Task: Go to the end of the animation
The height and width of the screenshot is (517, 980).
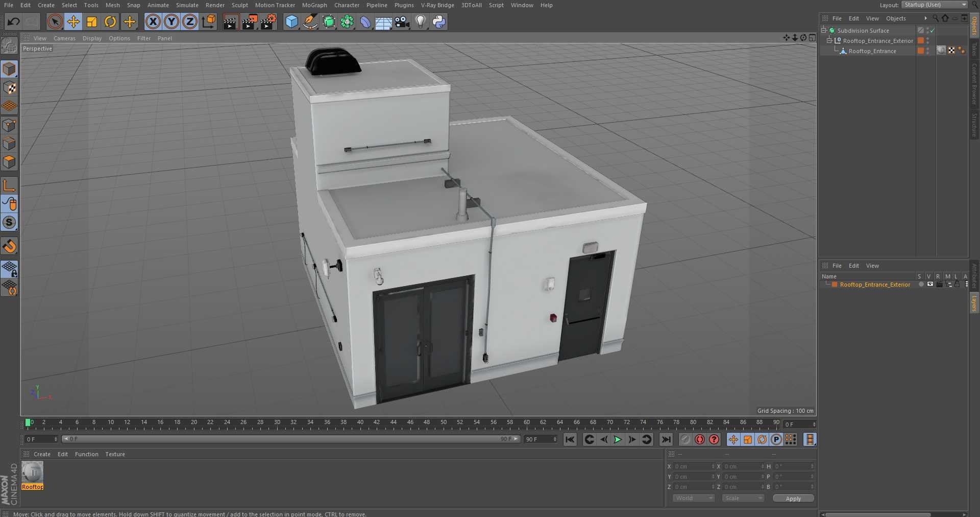Action: 666,439
